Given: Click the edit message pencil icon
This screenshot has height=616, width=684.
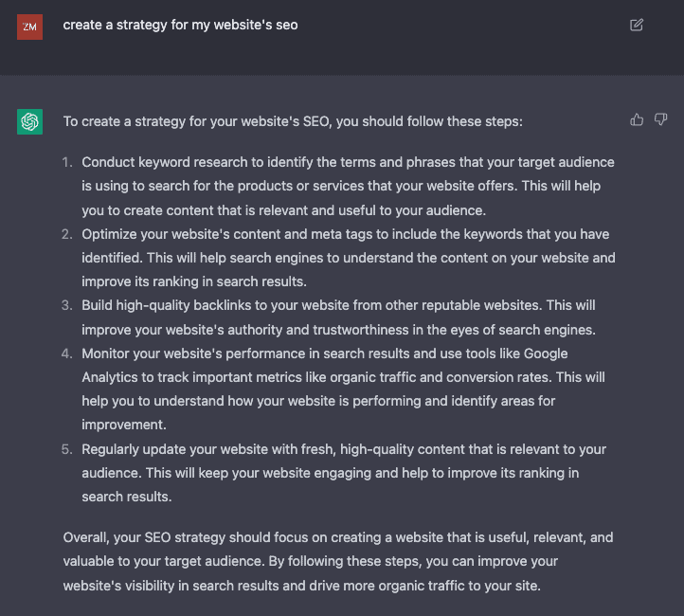Looking at the screenshot, I should [637, 25].
